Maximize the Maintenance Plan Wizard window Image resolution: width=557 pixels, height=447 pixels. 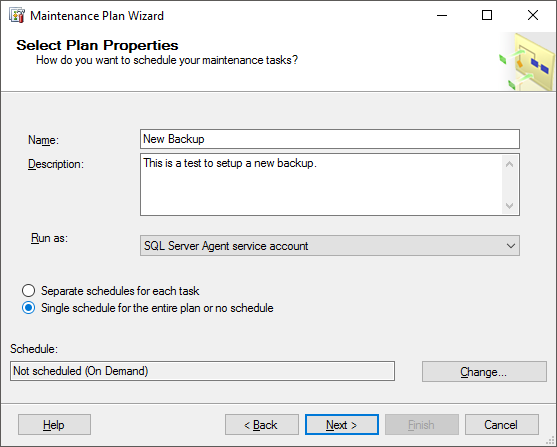pos(487,15)
